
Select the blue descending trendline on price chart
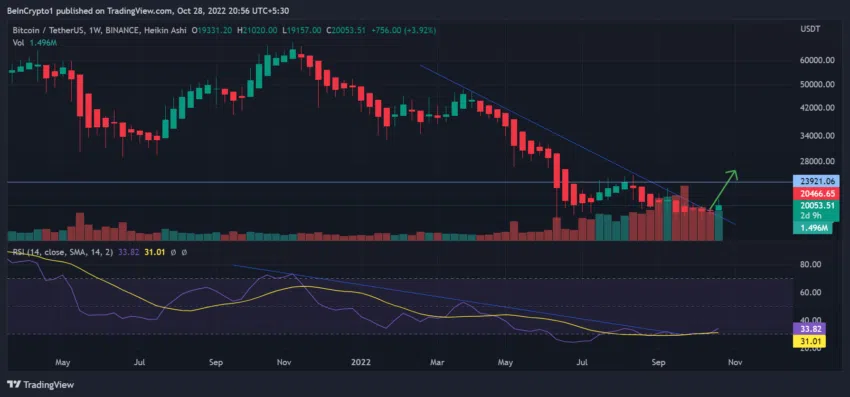tap(577, 144)
